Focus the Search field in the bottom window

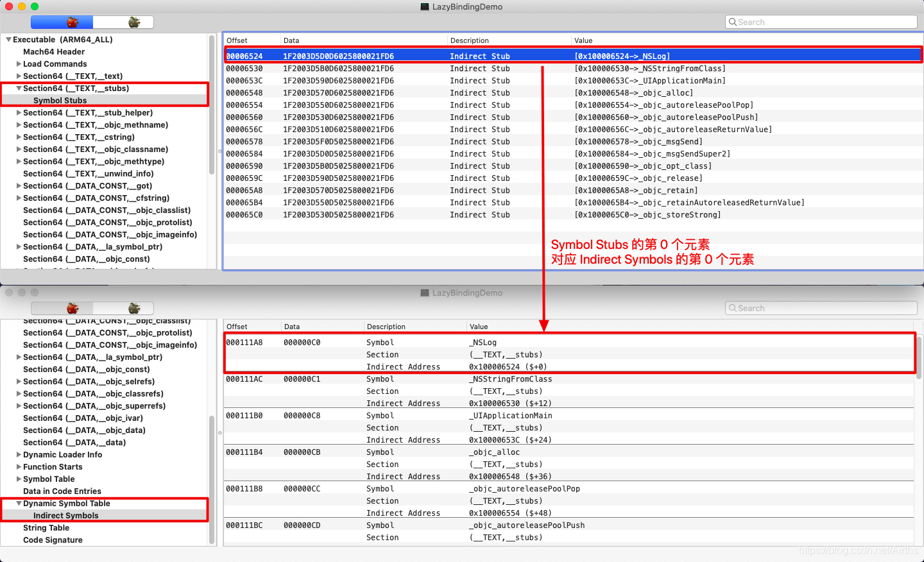click(821, 308)
